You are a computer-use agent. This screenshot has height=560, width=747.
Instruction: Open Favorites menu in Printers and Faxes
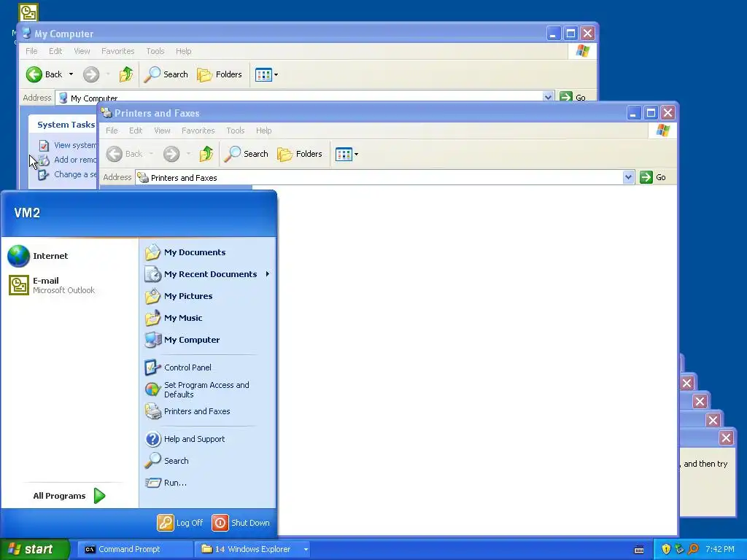198,131
